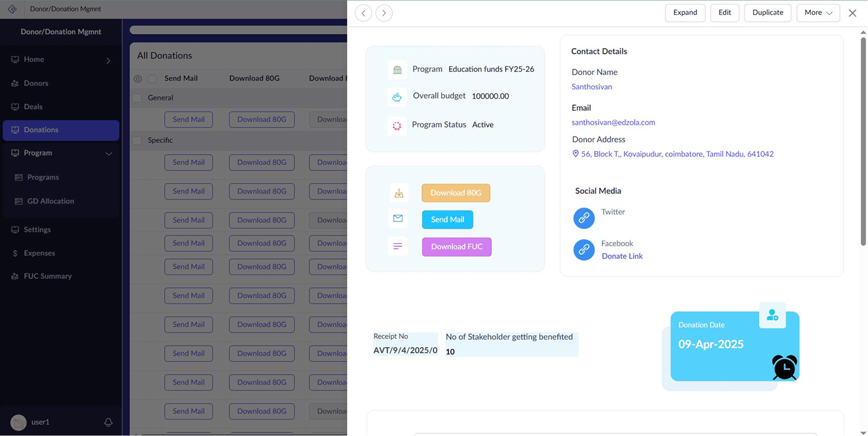This screenshot has height=436, width=868.
Task: Click the user1 avatar picture
Action: click(18, 423)
